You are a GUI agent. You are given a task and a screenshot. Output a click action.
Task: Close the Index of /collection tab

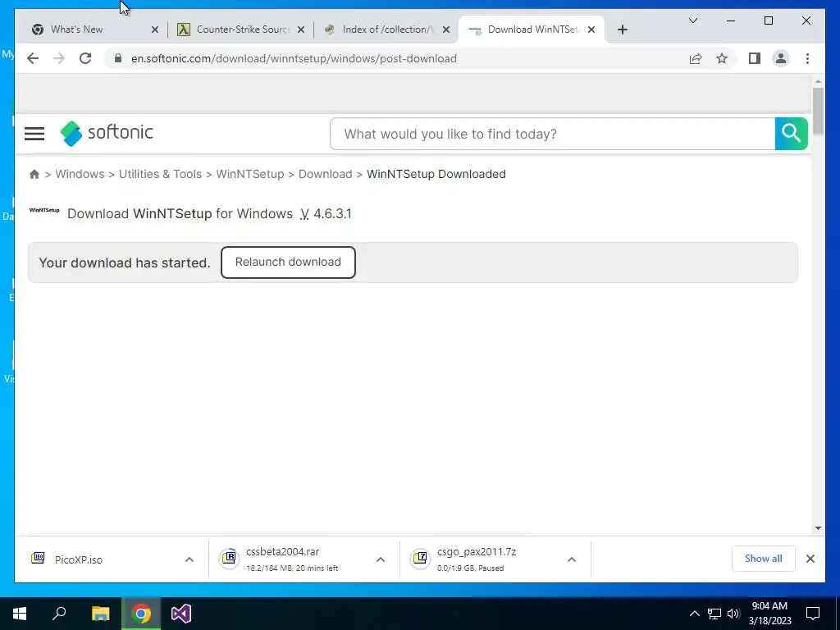click(445, 30)
